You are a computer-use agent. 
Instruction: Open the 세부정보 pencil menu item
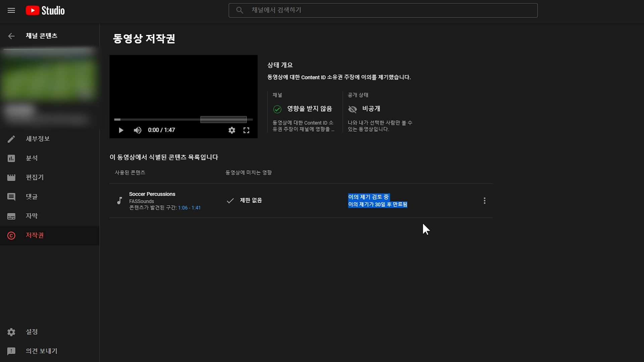11,139
